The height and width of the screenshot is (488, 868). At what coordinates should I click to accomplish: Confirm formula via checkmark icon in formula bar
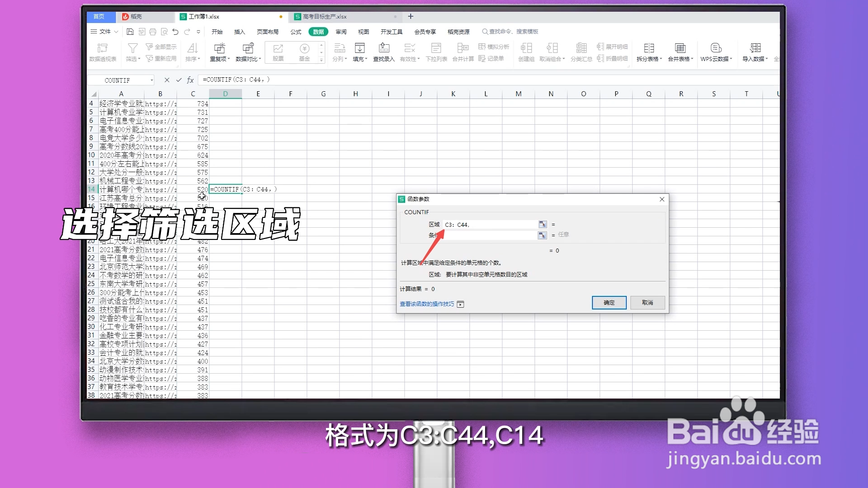pyautogui.click(x=178, y=80)
